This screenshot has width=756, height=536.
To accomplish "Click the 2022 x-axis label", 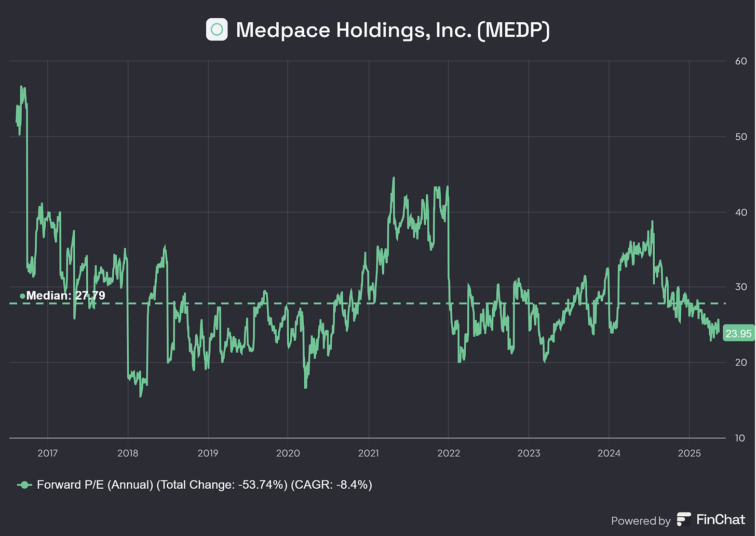I will click(x=449, y=453).
